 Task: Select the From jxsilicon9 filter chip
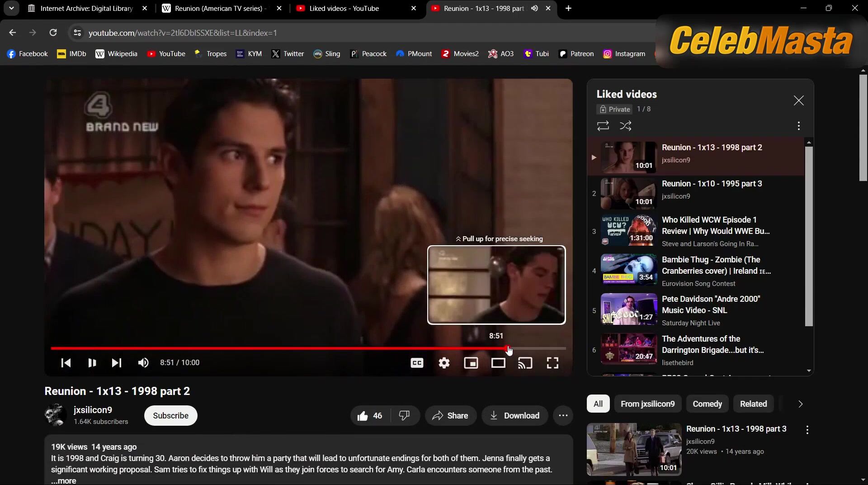click(x=648, y=404)
